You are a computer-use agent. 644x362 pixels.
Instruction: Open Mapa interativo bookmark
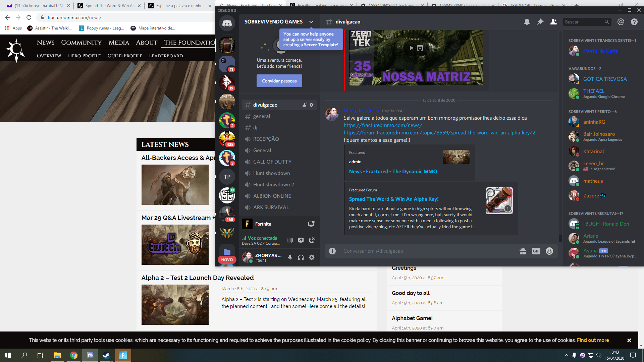pos(153,28)
